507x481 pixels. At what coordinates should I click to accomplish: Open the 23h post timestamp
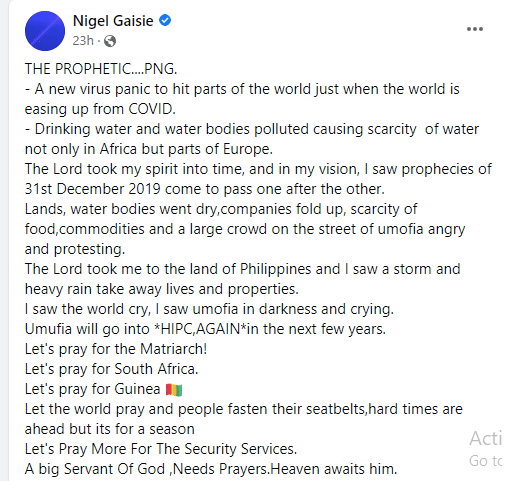pyautogui.click(x=83, y=41)
